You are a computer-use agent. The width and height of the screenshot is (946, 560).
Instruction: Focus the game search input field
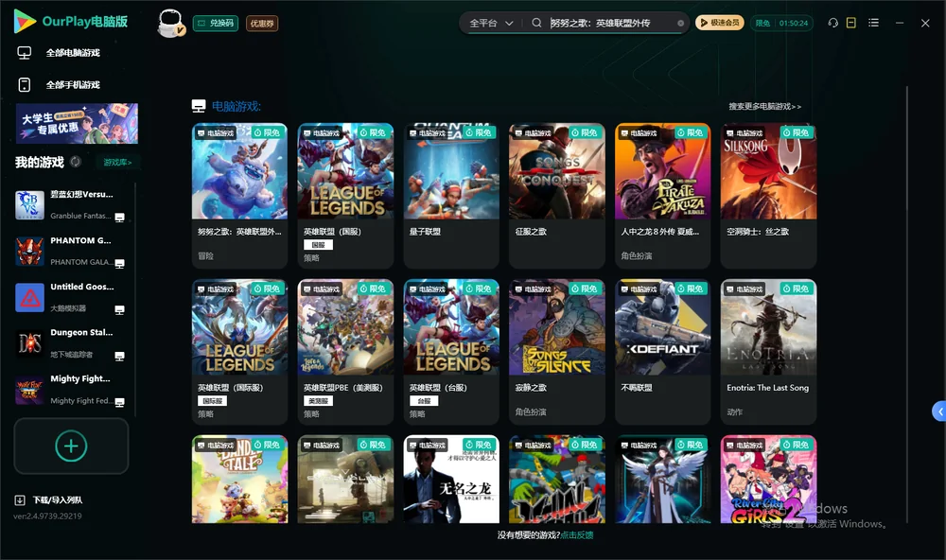612,23
